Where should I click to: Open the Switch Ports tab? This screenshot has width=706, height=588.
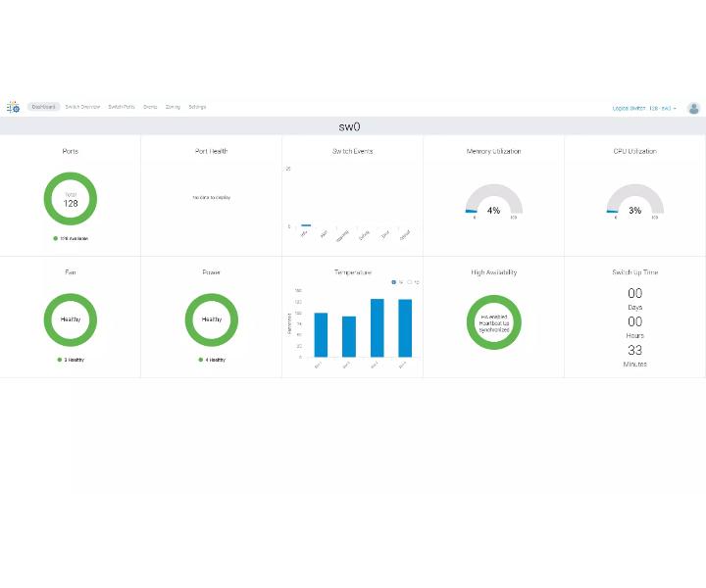pyautogui.click(x=122, y=107)
